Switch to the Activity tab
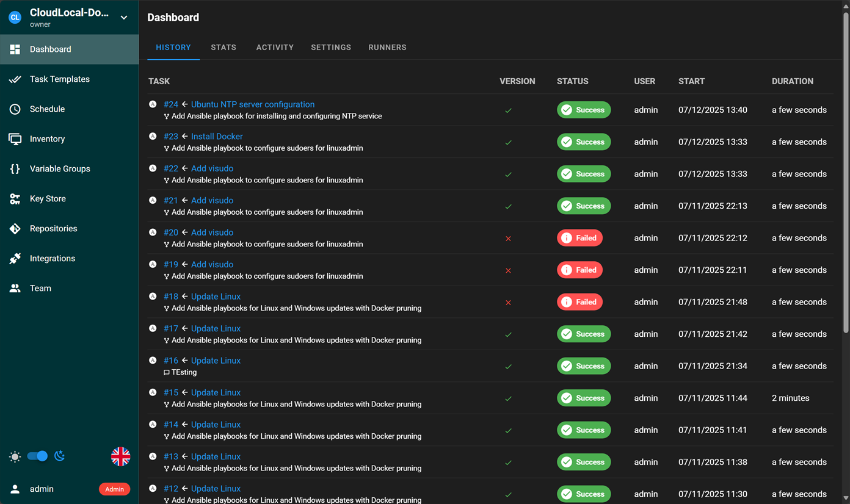This screenshot has height=504, width=850. click(x=275, y=48)
